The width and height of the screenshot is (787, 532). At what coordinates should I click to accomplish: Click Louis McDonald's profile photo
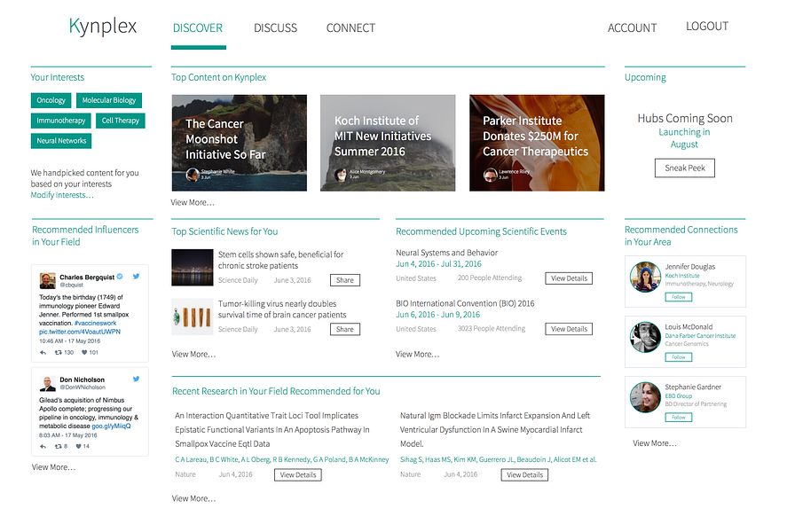(645, 337)
